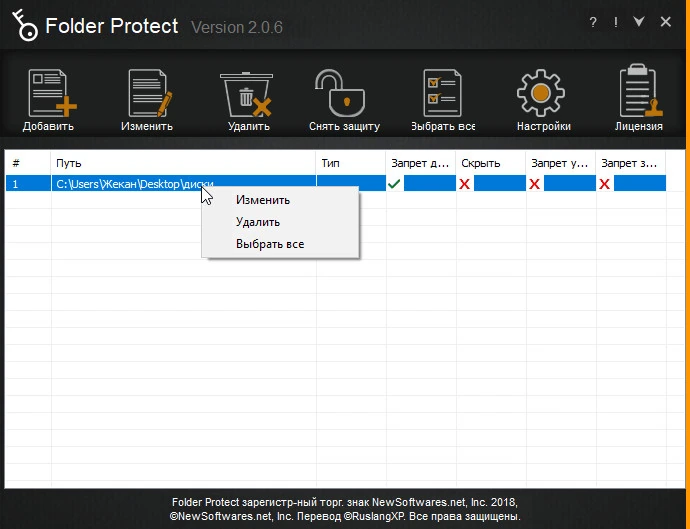The image size is (690, 529).
Task: Click row number 1 cell
Action: pos(28,184)
